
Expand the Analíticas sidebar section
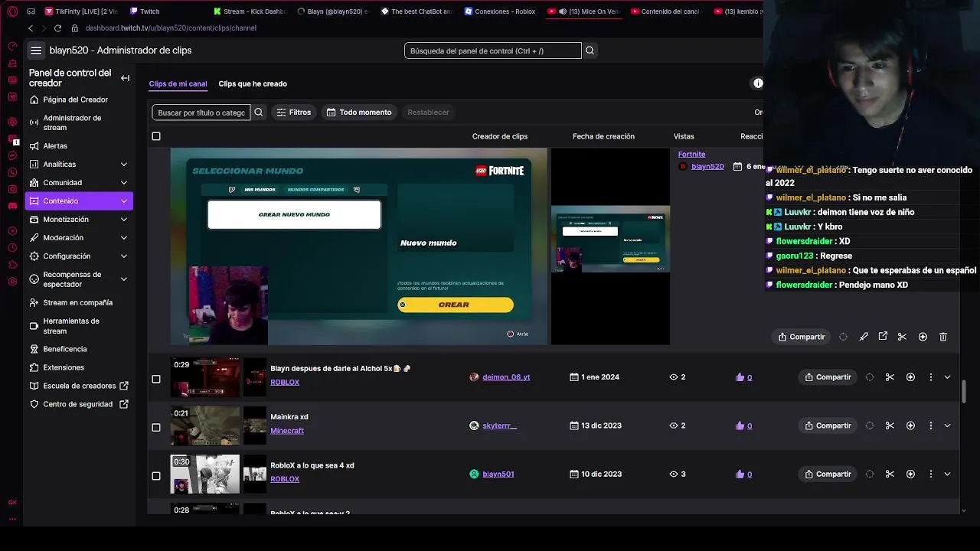click(x=124, y=164)
